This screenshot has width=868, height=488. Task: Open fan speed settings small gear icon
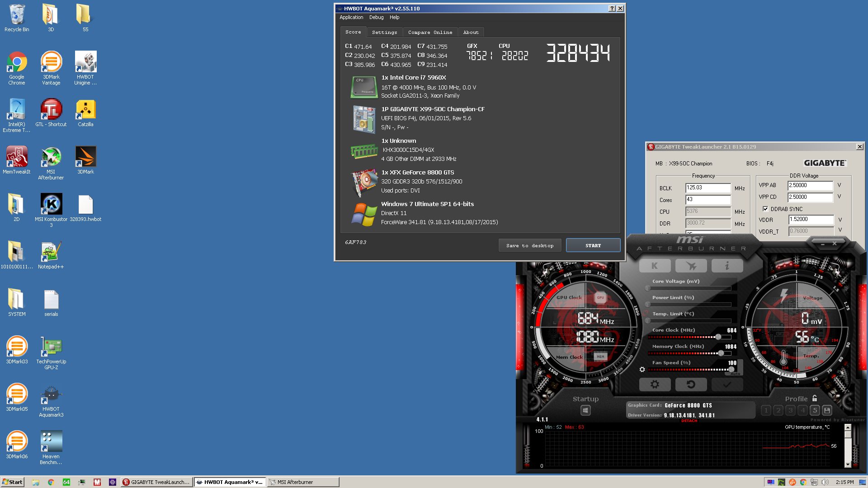[x=642, y=370]
